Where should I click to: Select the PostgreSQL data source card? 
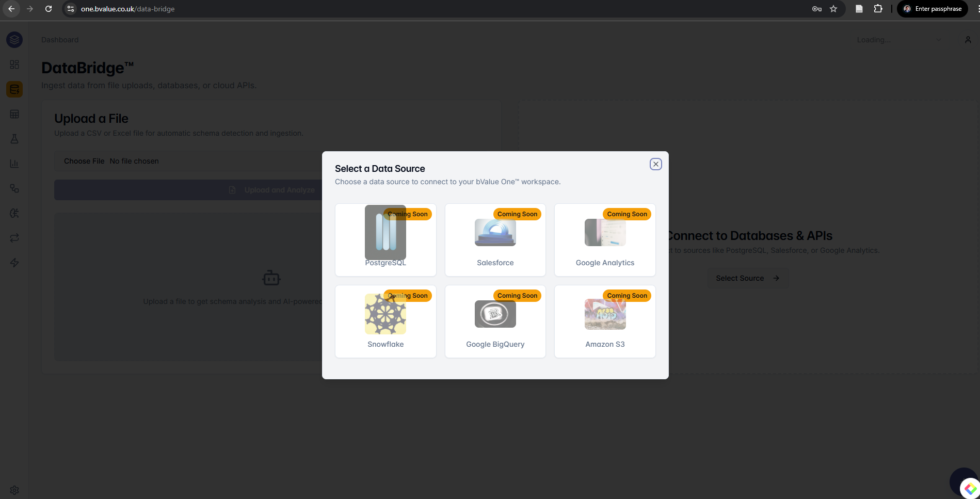(385, 239)
